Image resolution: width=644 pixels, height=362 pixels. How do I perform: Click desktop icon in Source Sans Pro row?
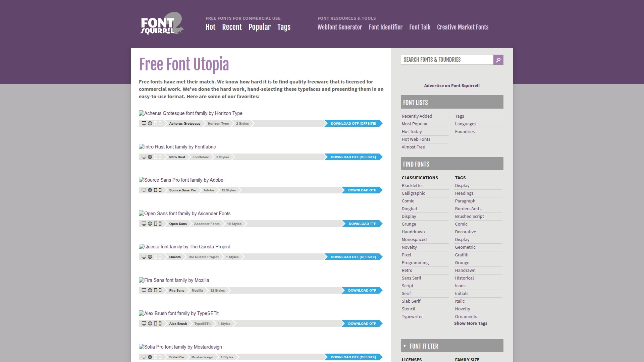144,190
